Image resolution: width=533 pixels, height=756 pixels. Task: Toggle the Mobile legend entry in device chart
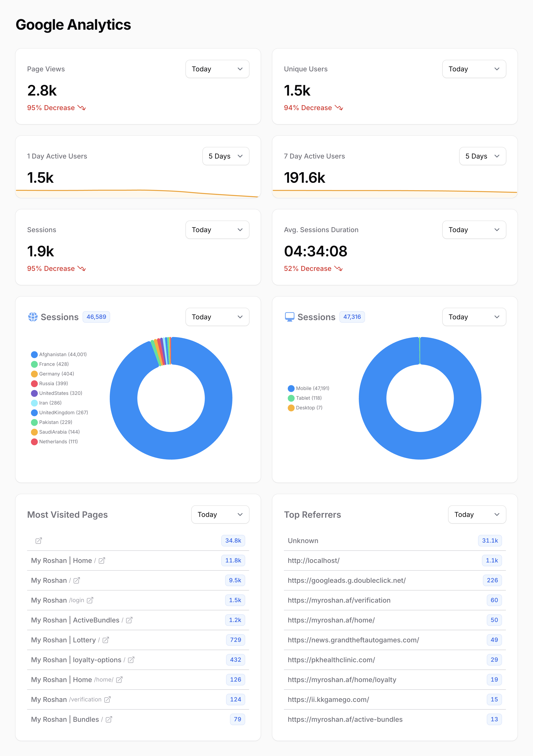coord(309,388)
